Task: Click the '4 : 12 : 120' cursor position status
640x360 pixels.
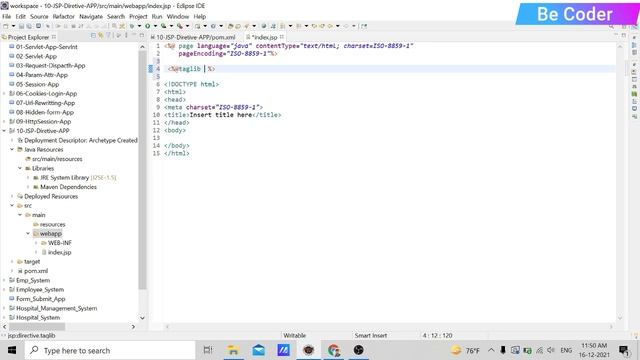Action: tap(437, 336)
